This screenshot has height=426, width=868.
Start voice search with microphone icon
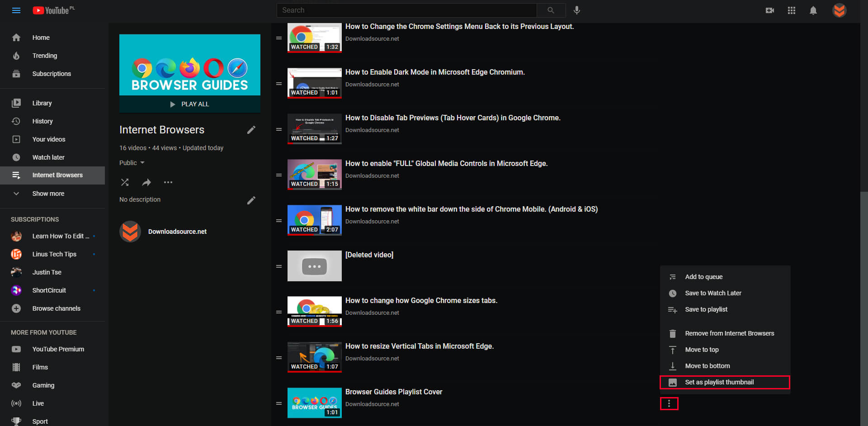coord(577,10)
